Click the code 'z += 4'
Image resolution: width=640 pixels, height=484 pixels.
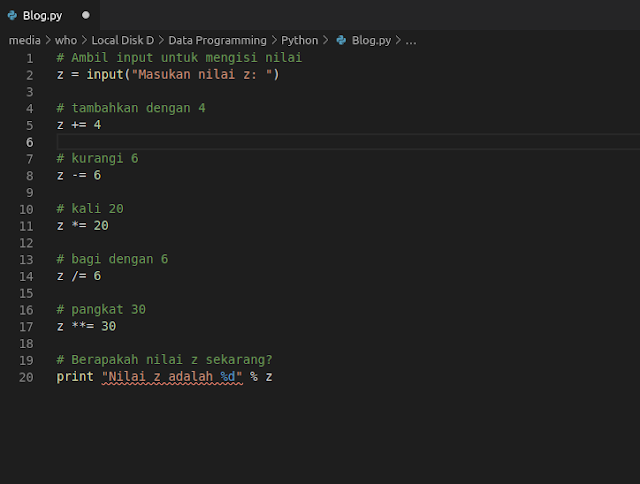point(79,125)
